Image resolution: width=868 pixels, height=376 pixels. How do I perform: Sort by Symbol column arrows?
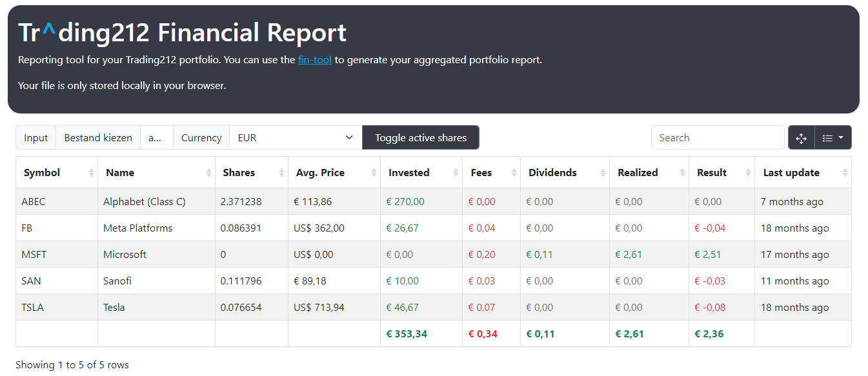[x=91, y=173]
